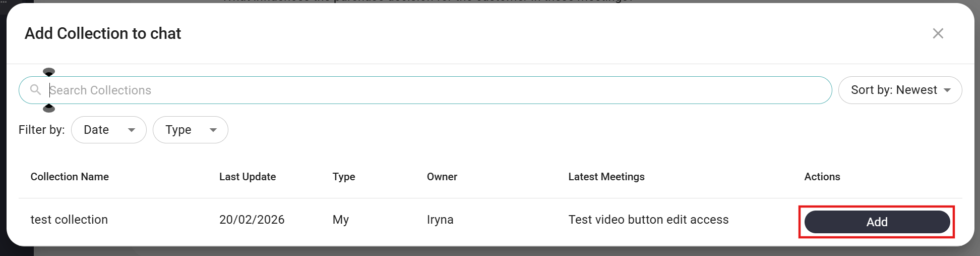Click the owner name Iryna
This screenshot has height=256, width=980.
[440, 220]
